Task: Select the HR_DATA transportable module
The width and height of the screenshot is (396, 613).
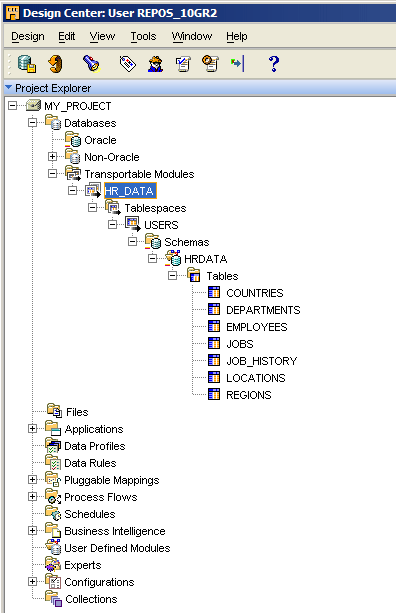Action: (130, 191)
